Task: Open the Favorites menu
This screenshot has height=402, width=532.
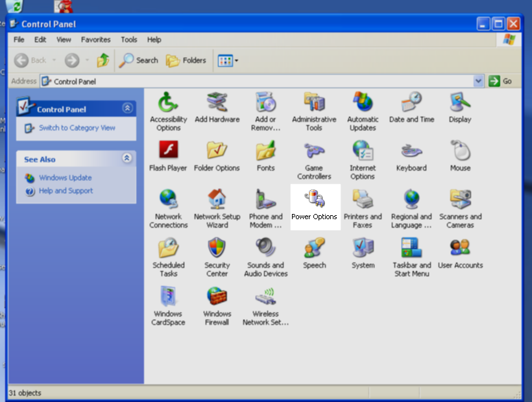Action: (x=95, y=40)
